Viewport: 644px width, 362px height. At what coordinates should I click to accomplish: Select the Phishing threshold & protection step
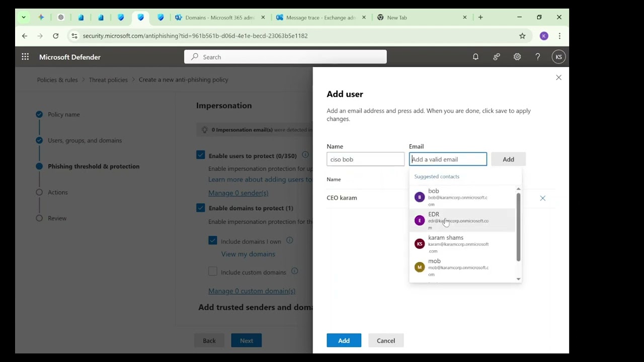pyautogui.click(x=94, y=166)
